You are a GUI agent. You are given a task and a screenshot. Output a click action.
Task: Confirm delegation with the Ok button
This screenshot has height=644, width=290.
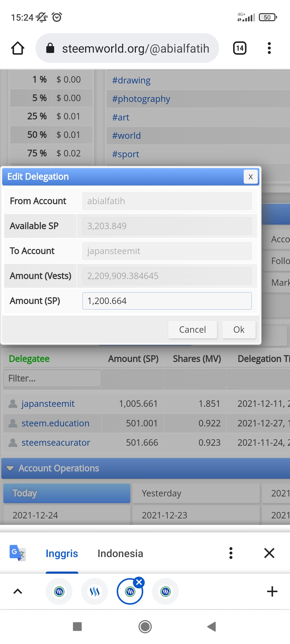click(239, 330)
